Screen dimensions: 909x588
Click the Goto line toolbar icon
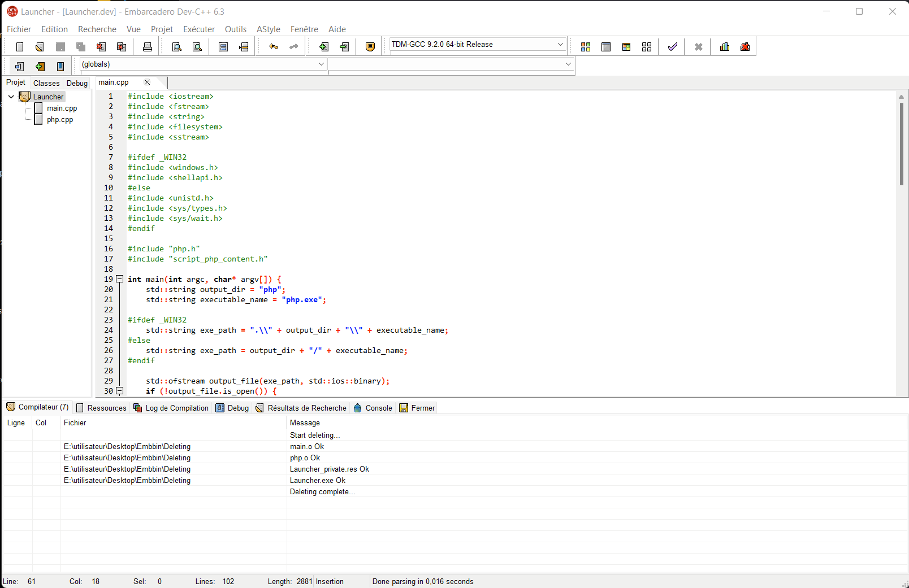(244, 47)
